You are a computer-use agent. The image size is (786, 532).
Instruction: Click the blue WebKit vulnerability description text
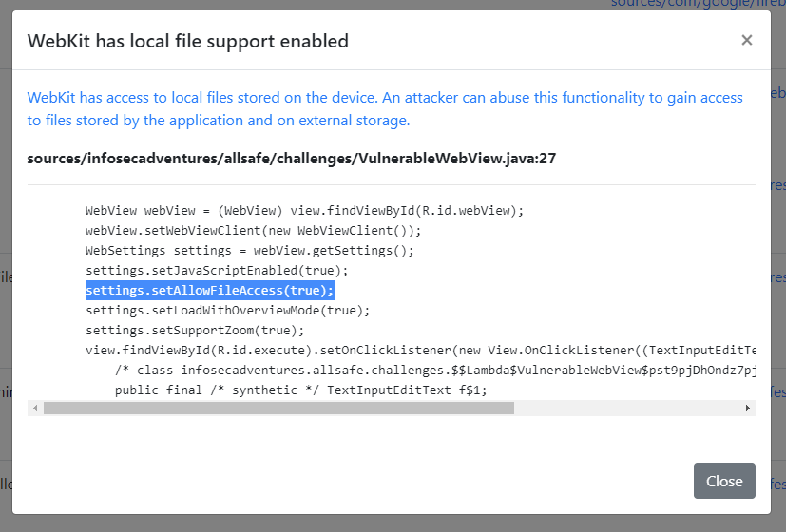[x=385, y=108]
